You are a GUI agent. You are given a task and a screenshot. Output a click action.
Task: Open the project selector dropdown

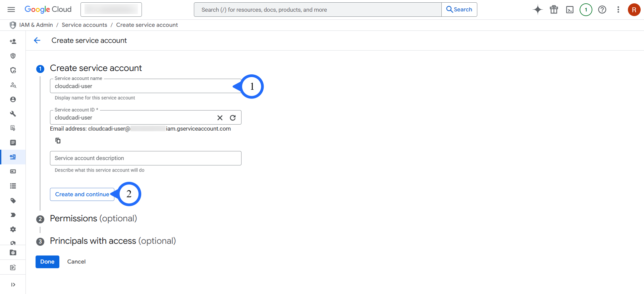pos(111,10)
